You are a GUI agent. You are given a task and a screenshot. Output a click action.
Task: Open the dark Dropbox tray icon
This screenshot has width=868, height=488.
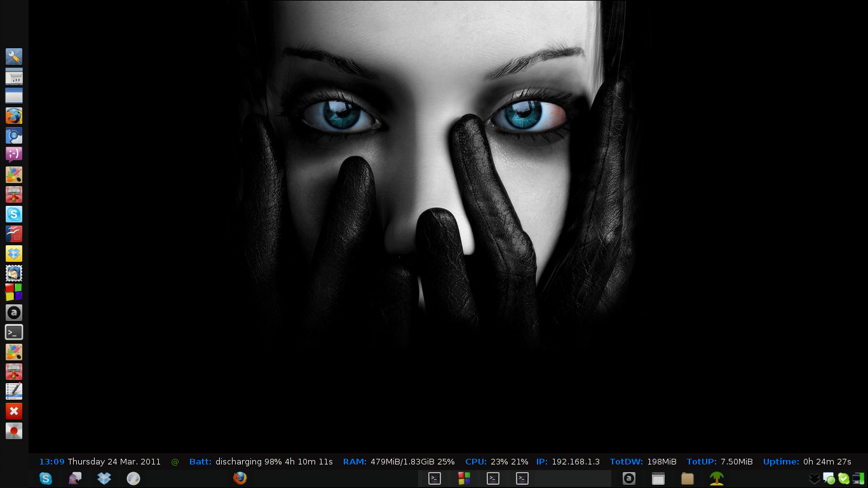click(x=815, y=478)
